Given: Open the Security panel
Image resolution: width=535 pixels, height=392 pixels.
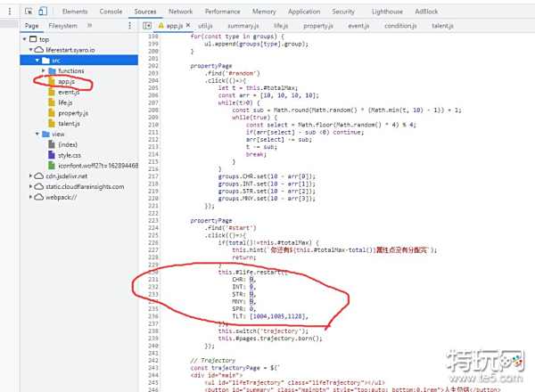Looking at the screenshot, I should coord(343,12).
